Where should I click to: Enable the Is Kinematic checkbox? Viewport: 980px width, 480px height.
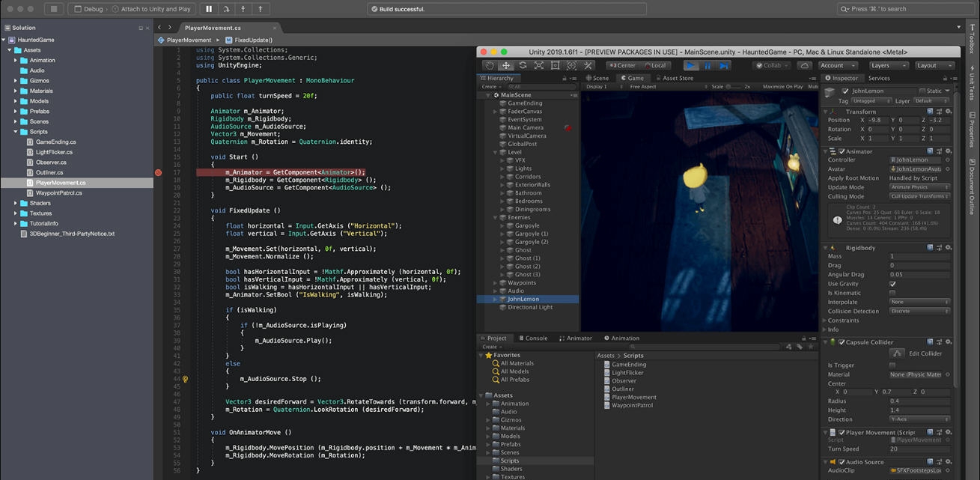(892, 292)
